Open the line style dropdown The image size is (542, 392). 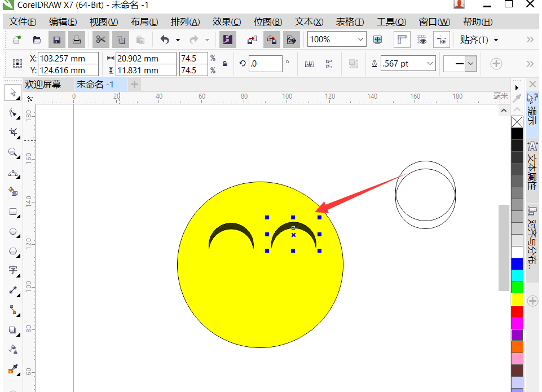[460, 64]
